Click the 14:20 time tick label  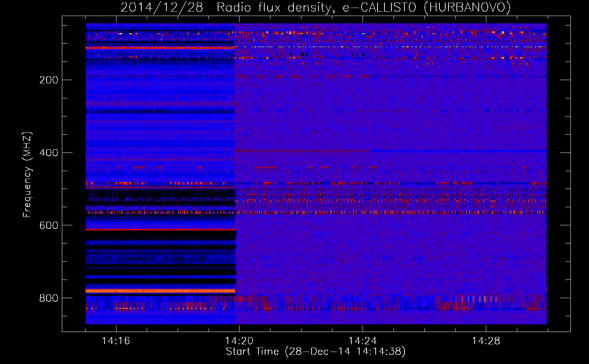(x=239, y=341)
